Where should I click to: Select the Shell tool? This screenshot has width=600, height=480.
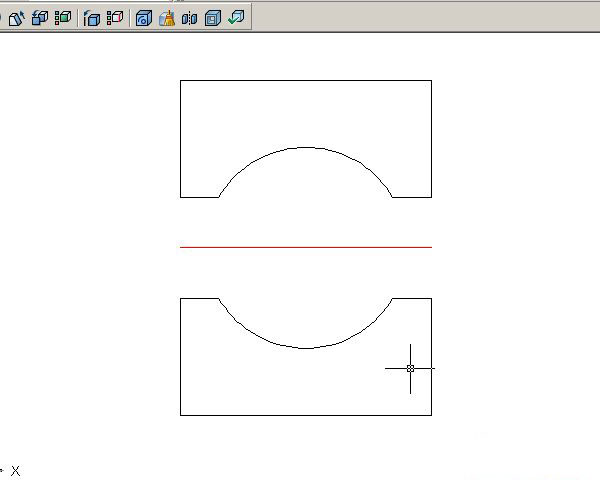[213, 18]
